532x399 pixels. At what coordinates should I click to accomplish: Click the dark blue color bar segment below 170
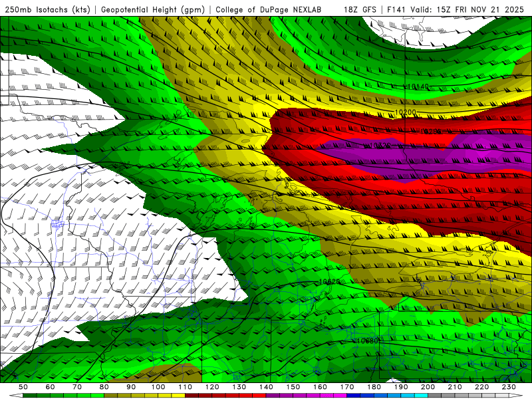(x=354, y=396)
